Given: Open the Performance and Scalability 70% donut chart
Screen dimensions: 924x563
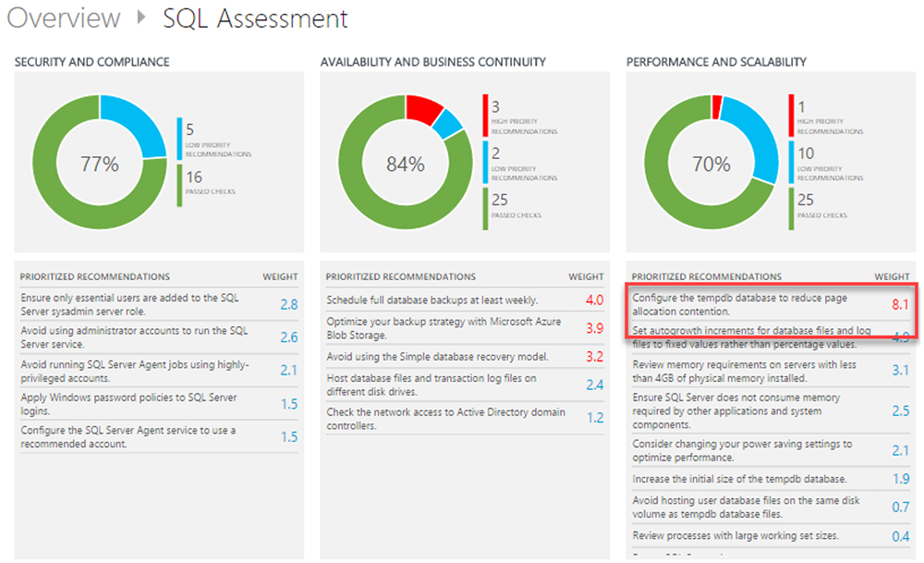Looking at the screenshot, I should click(711, 165).
